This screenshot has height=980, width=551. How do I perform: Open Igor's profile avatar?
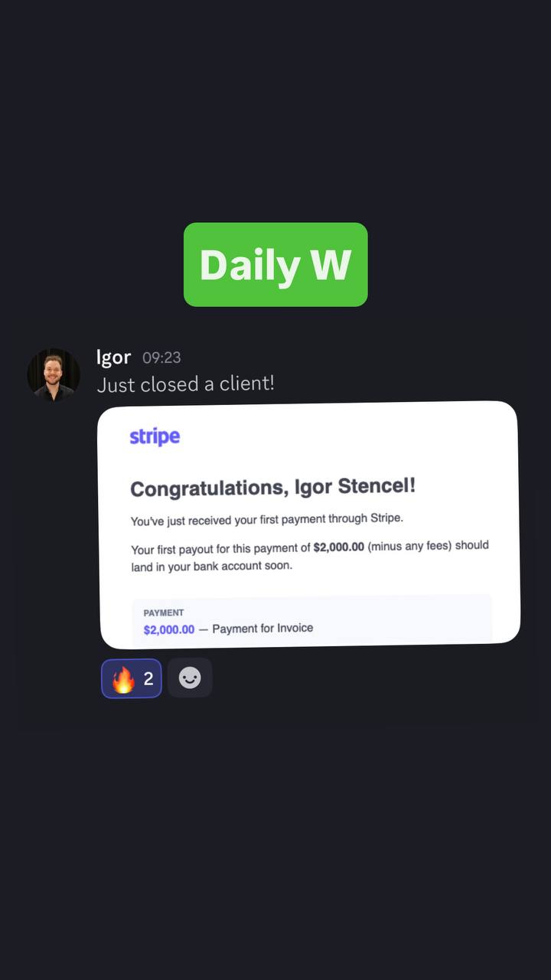pyautogui.click(x=54, y=374)
